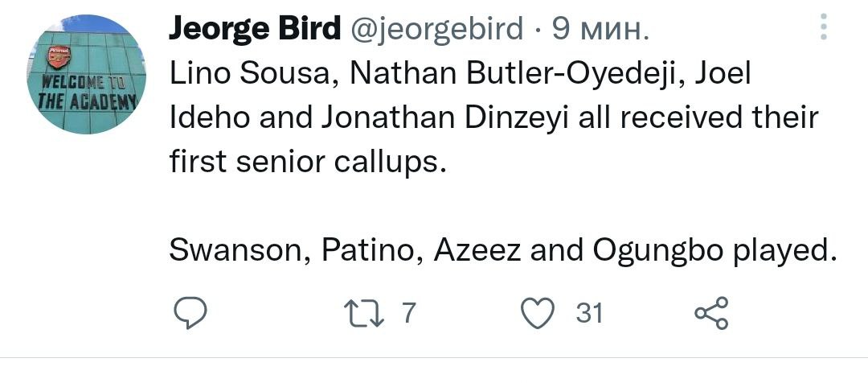Like the tweet with the heart icon
868x383 pixels.
point(539,313)
